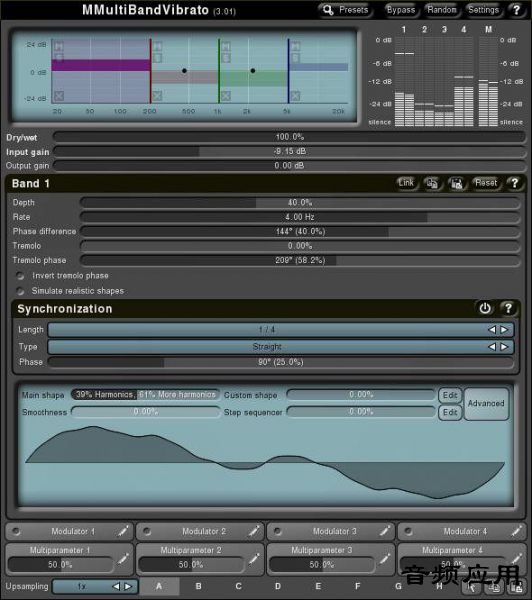Click band 1 X icon in graph

coord(59,96)
